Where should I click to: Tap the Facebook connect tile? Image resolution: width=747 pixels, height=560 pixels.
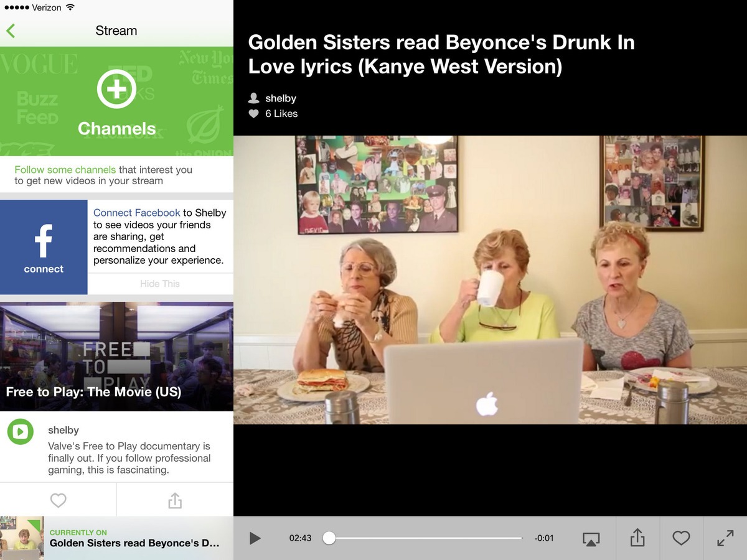point(44,247)
